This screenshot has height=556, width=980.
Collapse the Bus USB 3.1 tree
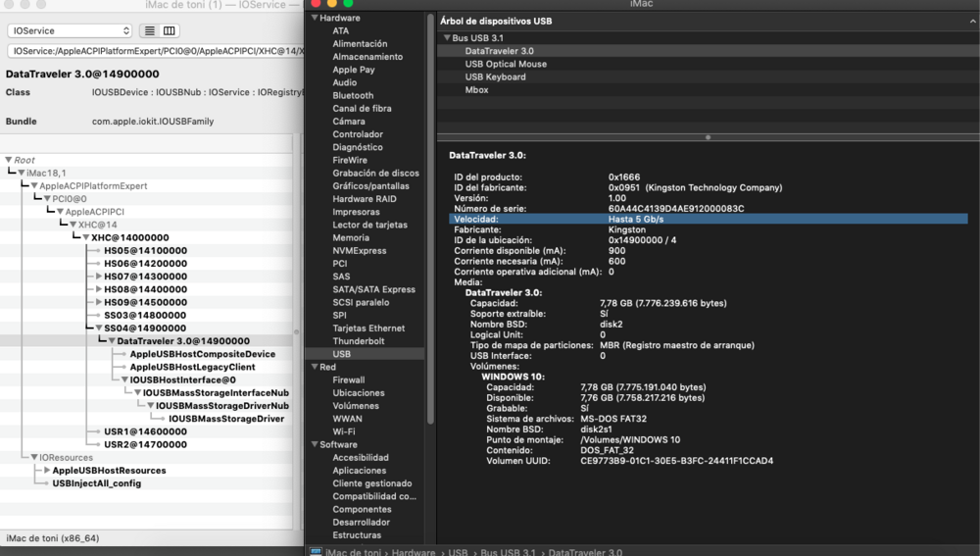447,38
